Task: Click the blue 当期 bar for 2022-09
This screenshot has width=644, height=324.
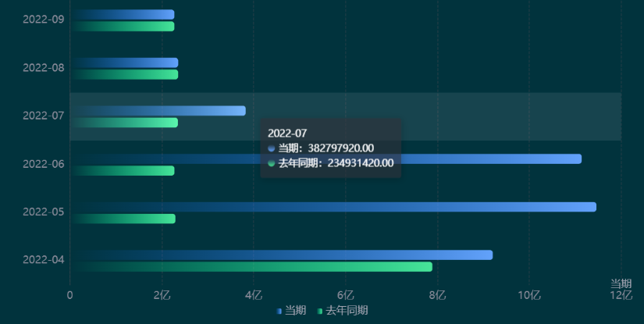Action: coord(123,15)
